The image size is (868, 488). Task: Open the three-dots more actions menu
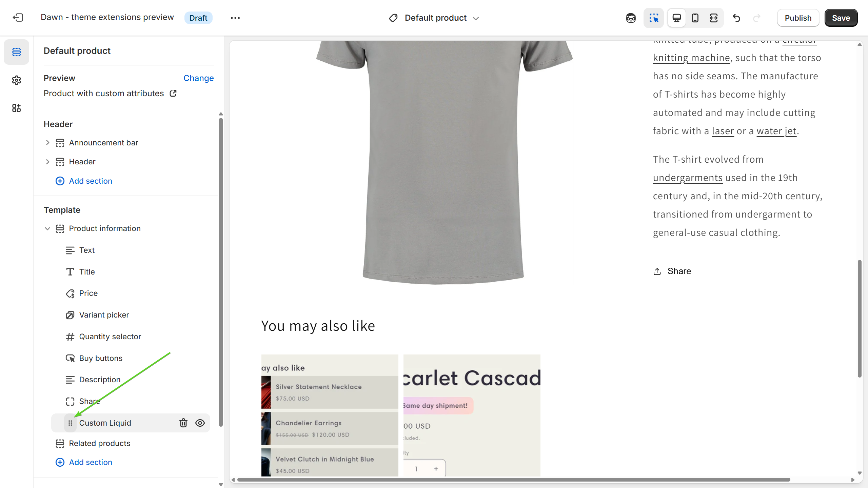pos(235,18)
